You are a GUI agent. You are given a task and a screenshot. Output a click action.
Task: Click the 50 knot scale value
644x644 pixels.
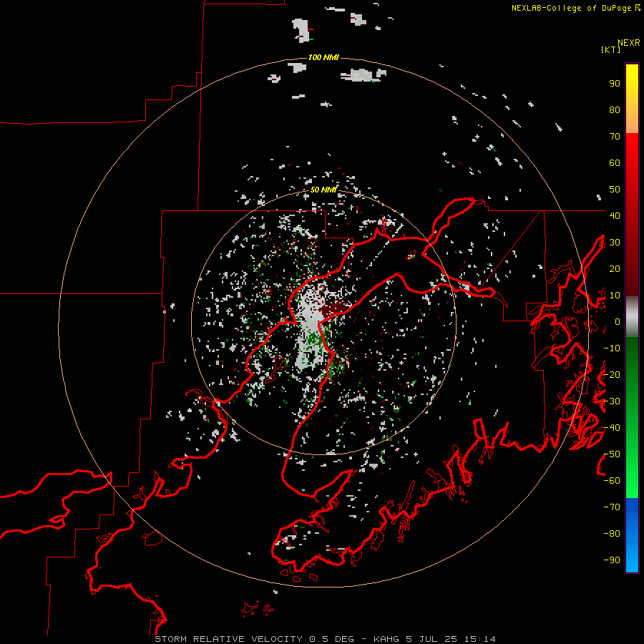[615, 190]
